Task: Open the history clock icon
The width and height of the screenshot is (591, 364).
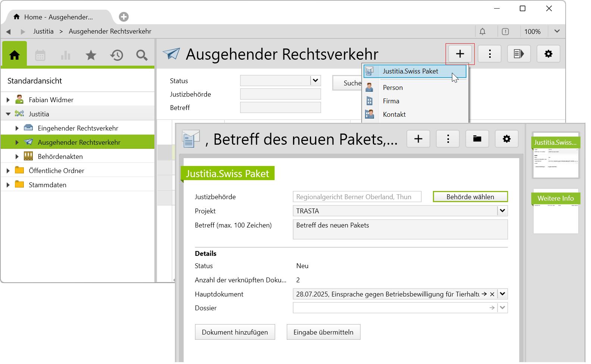Action: tap(116, 56)
